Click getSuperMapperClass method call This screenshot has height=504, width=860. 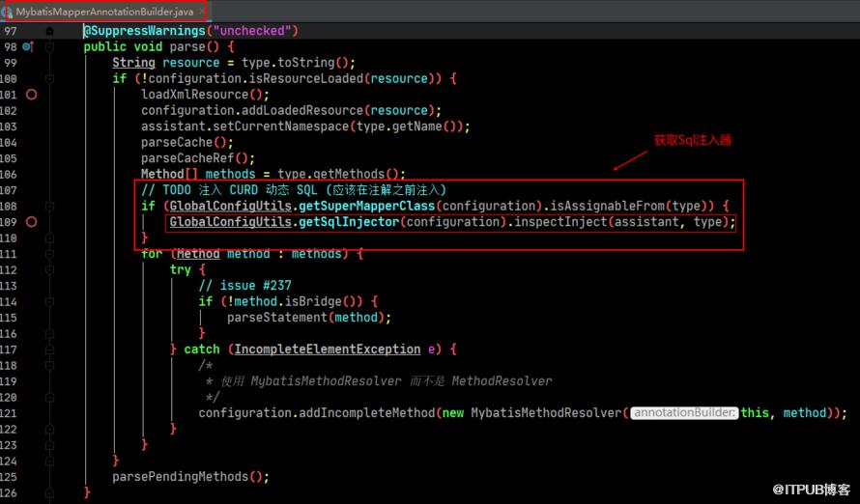tap(367, 206)
